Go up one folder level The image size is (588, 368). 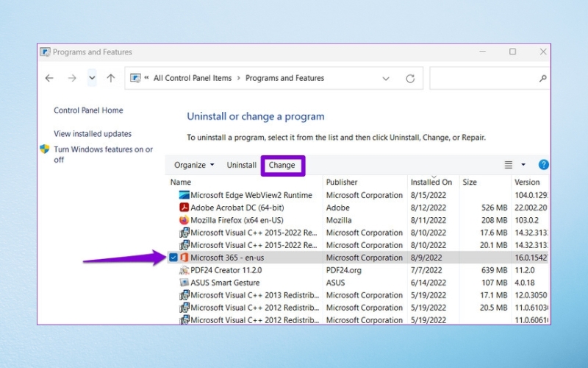[x=111, y=78]
